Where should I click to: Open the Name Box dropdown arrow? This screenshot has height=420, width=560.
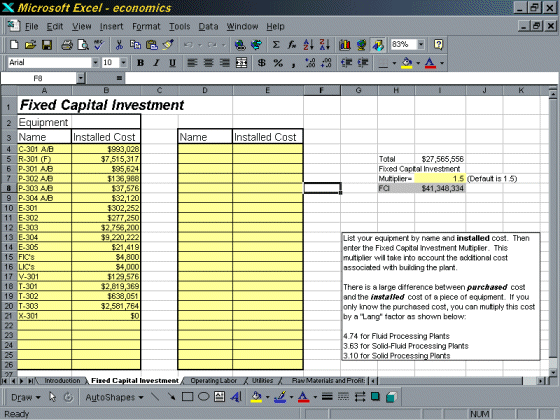81,78
